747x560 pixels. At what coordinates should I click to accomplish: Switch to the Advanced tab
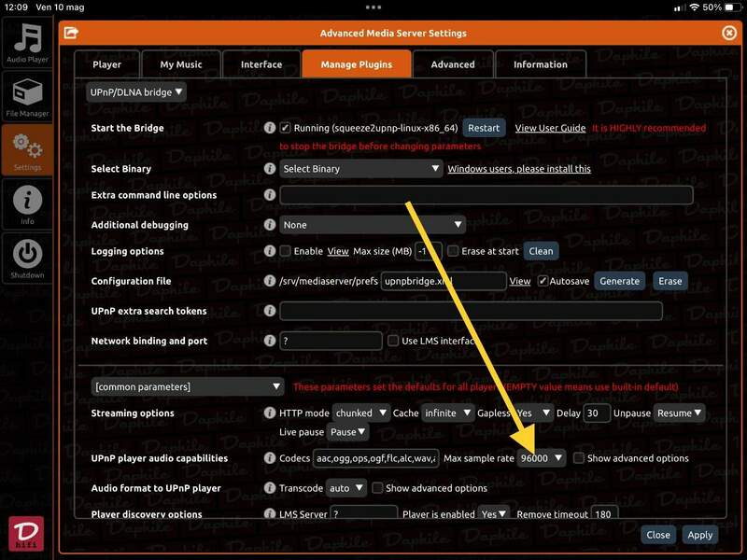[x=452, y=64]
